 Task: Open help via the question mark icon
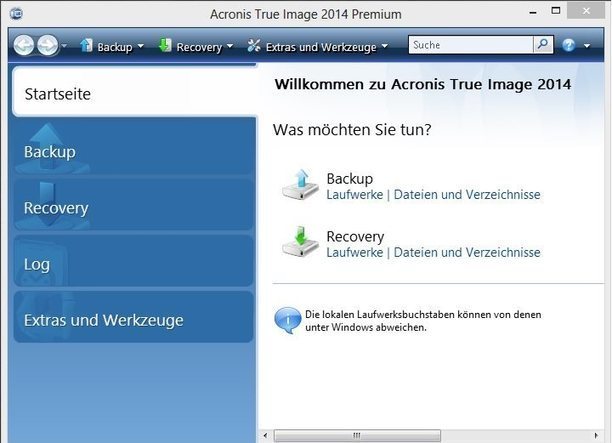tap(569, 46)
